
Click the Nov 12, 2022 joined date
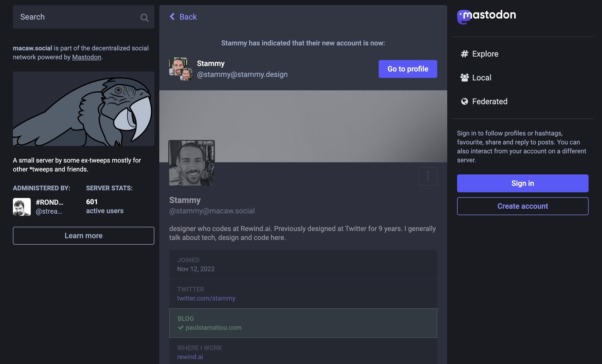pos(196,269)
